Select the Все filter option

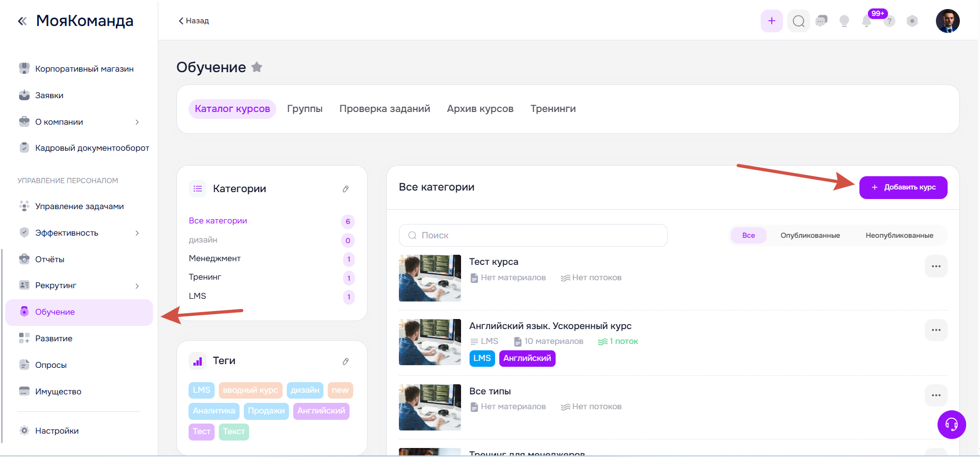748,236
